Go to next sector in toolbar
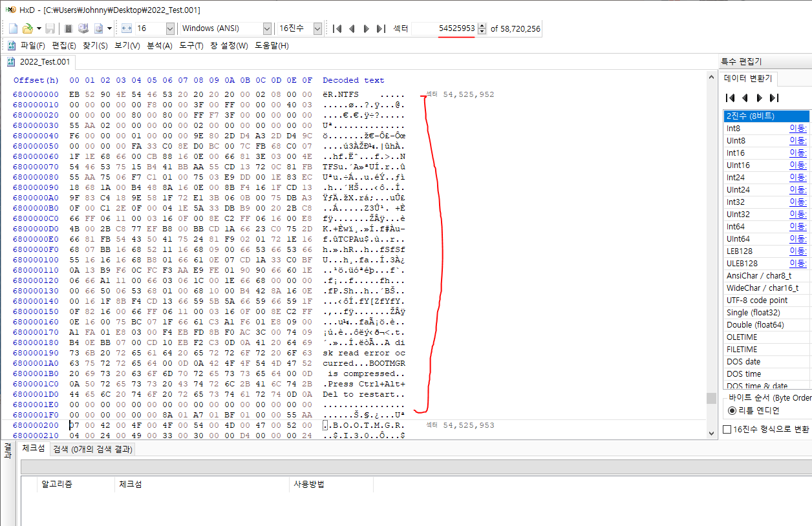The width and height of the screenshot is (812, 526). [x=366, y=28]
